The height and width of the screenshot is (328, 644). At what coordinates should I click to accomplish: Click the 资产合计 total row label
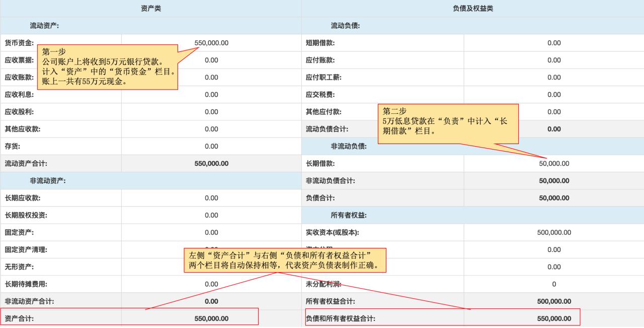(19, 318)
